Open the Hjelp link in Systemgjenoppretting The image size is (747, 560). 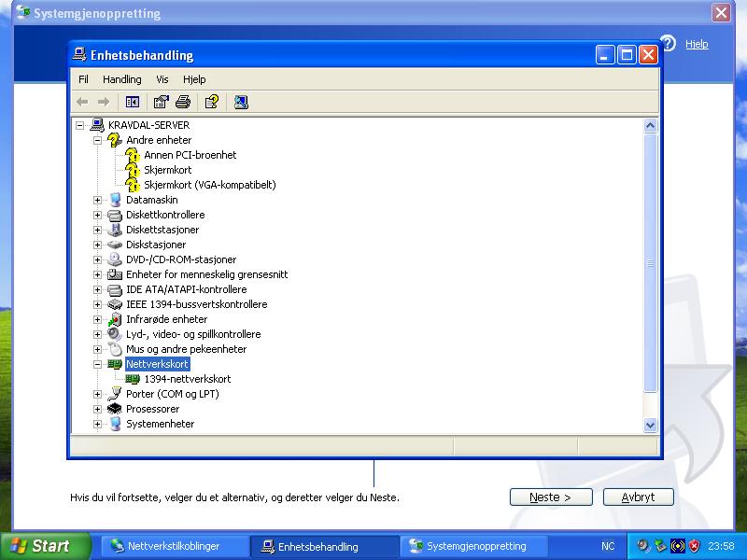[x=697, y=44]
